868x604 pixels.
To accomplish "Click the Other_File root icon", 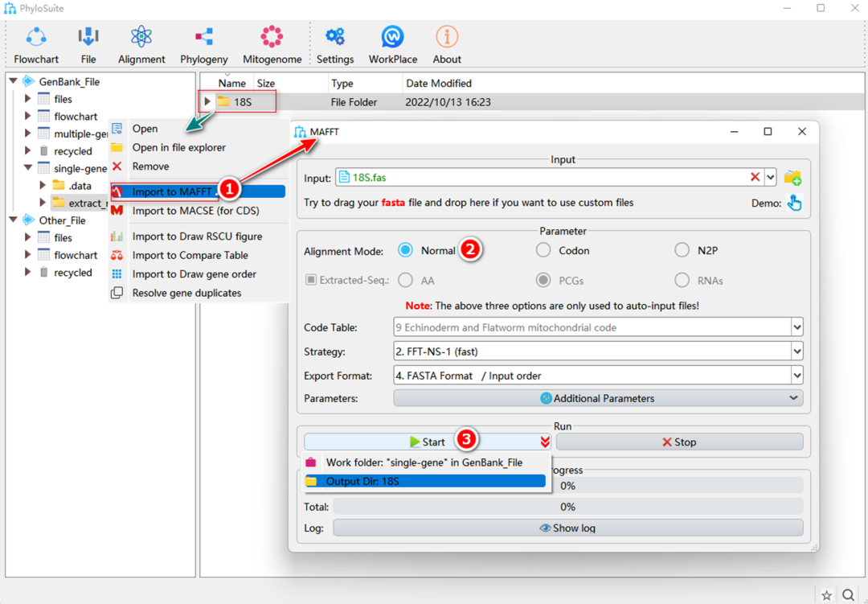I will (29, 220).
